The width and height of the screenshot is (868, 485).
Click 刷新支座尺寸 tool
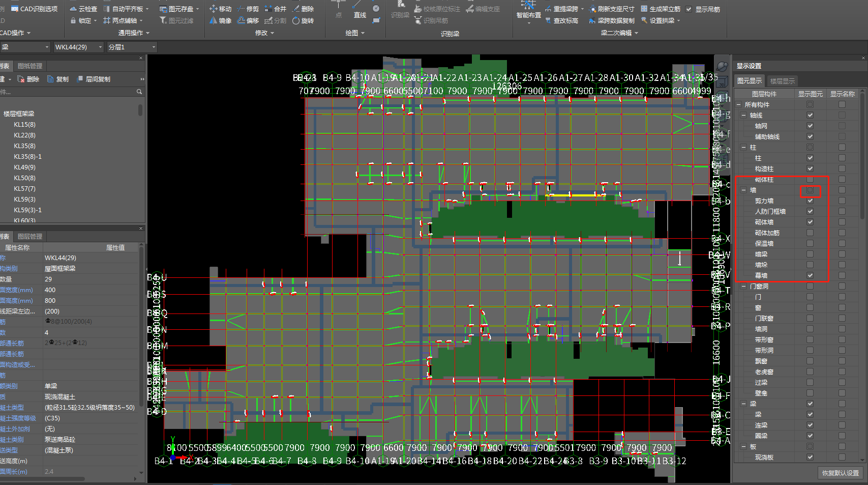(x=612, y=9)
